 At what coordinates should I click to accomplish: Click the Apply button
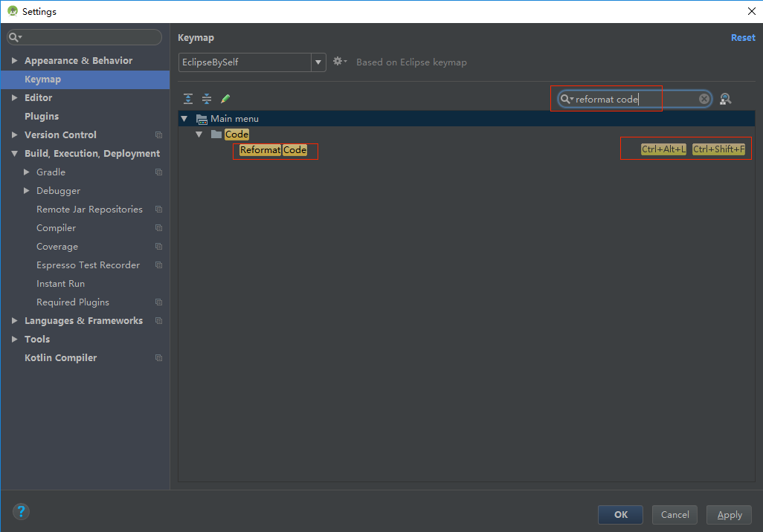728,514
